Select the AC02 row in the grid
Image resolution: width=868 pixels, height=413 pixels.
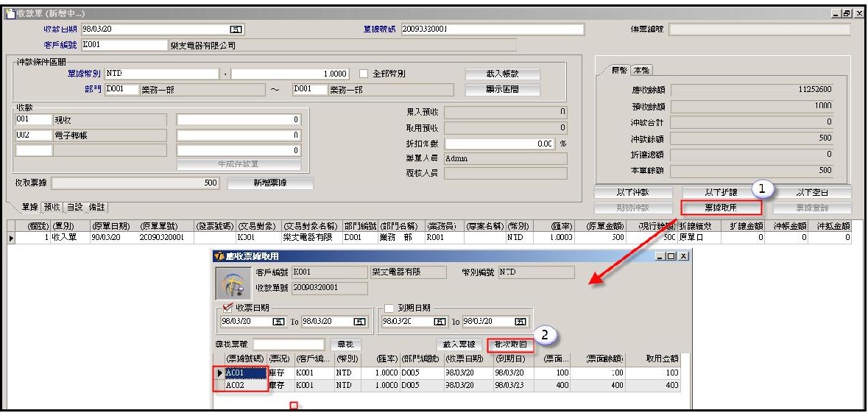coord(236,385)
